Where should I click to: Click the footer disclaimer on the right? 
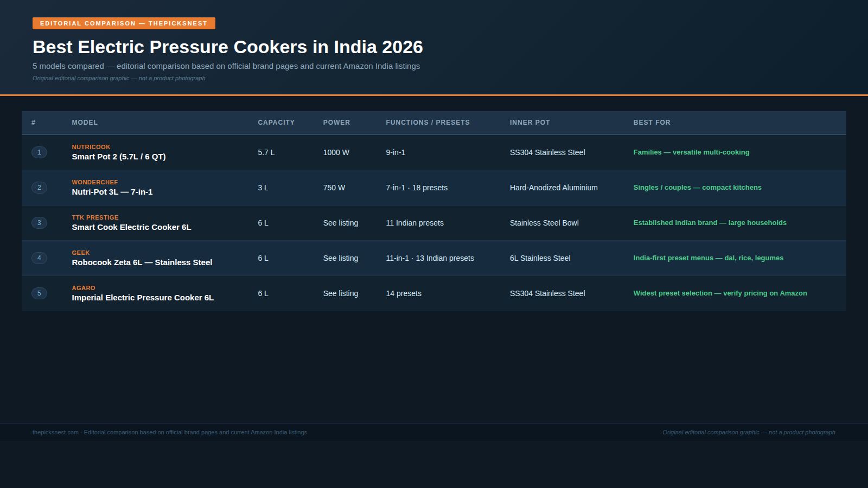pos(749,432)
